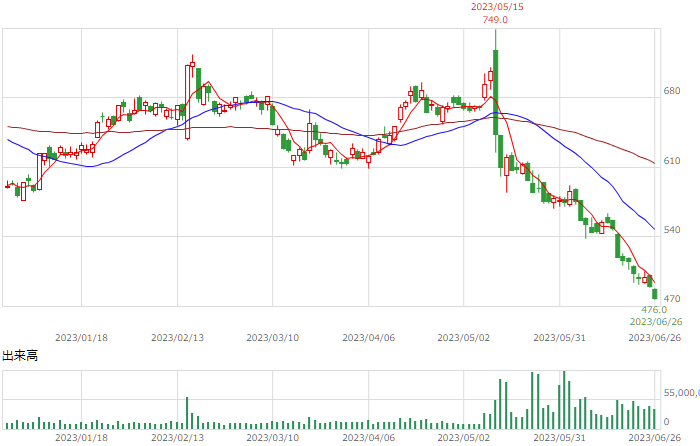Click the 610 price axis label

click(x=672, y=161)
